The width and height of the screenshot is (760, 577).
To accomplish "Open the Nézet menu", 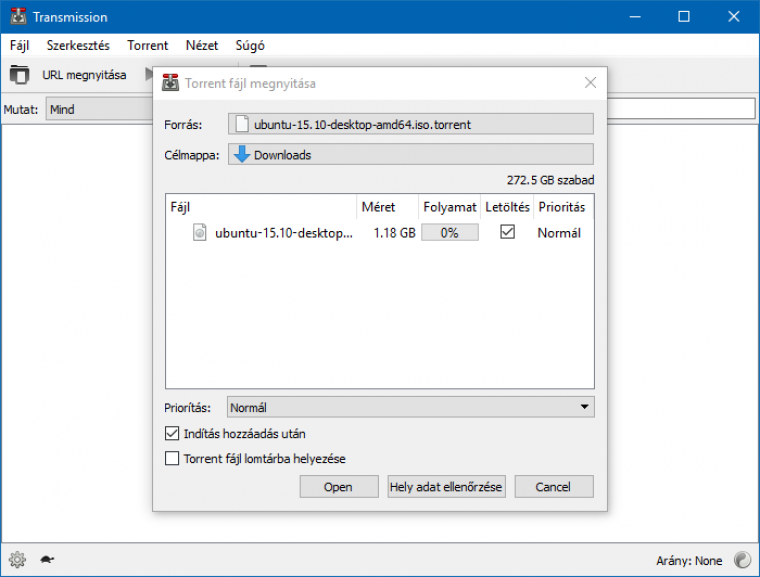I will click(202, 46).
